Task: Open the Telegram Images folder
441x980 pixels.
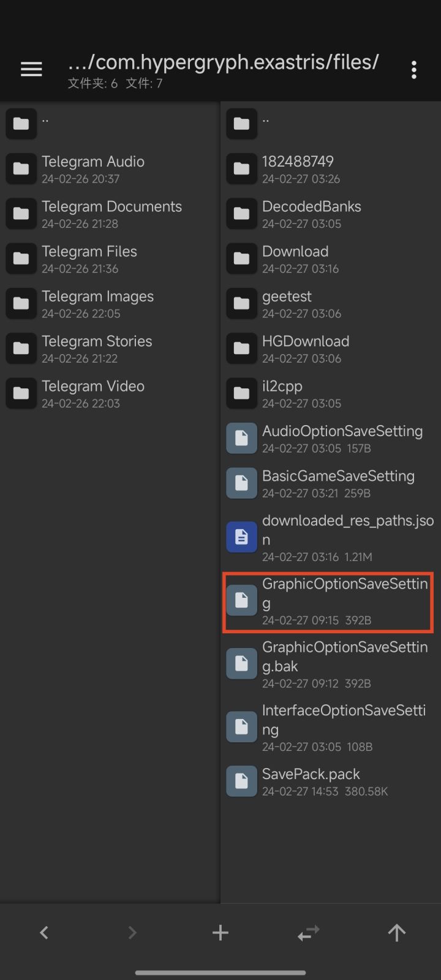Action: 98,303
